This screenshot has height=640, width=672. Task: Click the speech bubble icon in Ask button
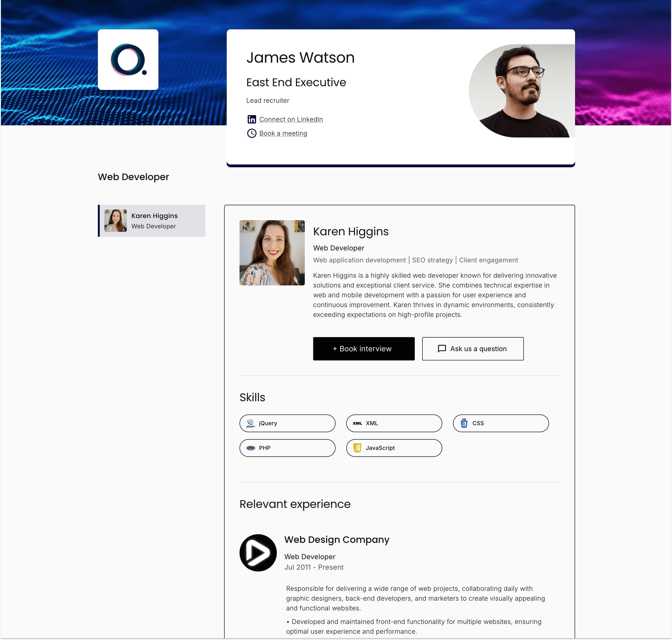pos(442,349)
